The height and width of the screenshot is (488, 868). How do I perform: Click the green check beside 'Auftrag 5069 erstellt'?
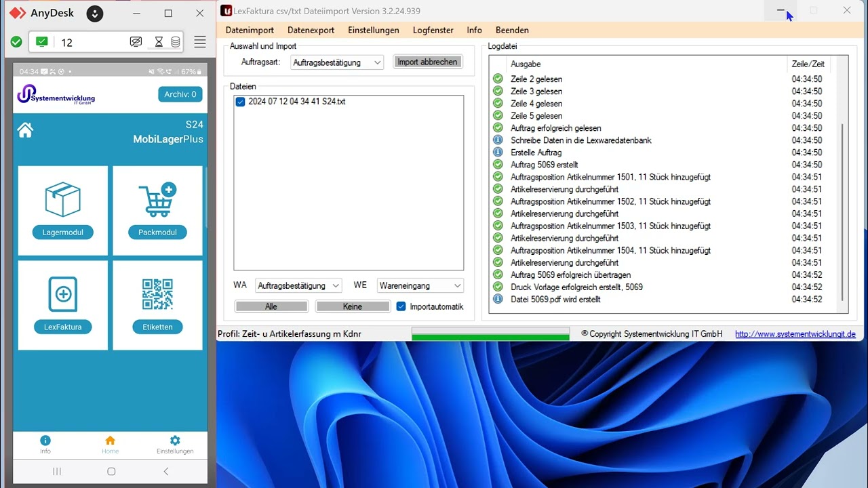pyautogui.click(x=498, y=165)
